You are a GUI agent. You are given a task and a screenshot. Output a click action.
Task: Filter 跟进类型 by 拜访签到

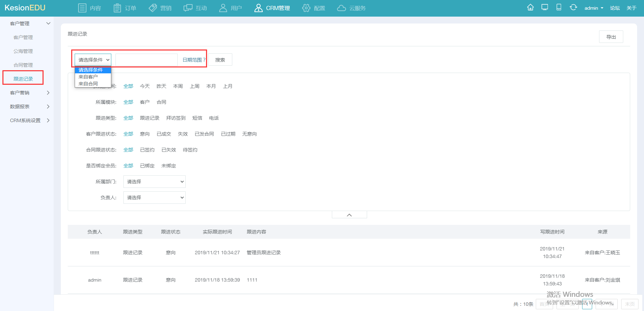click(x=176, y=118)
